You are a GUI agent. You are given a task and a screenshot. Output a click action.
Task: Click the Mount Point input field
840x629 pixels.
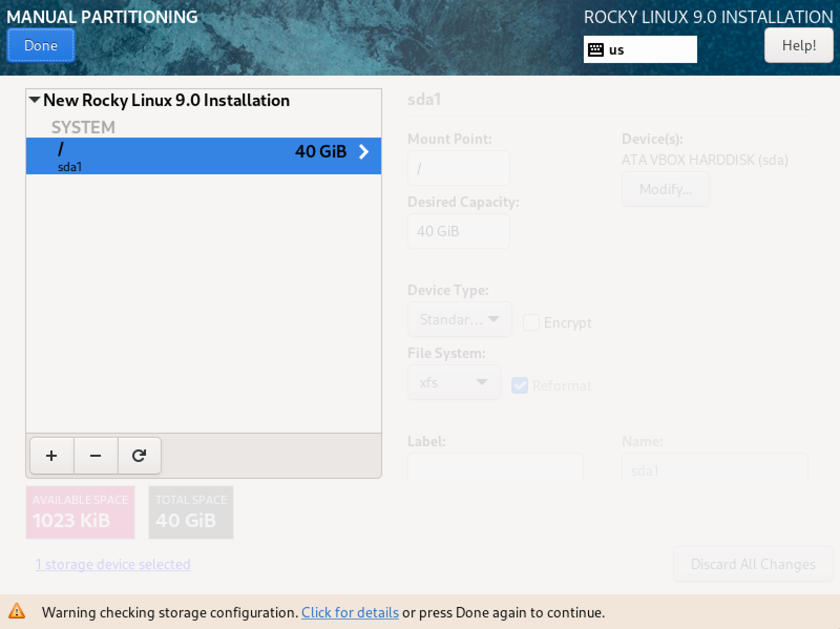(459, 168)
